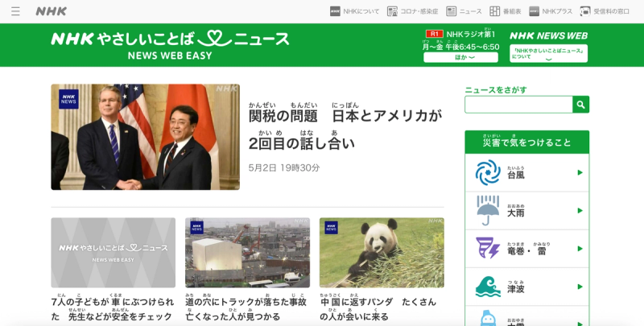The width and height of the screenshot is (644, 326).
Task: Open the placeholder NEWS WEB EASY thumbnail
Action: click(x=113, y=253)
